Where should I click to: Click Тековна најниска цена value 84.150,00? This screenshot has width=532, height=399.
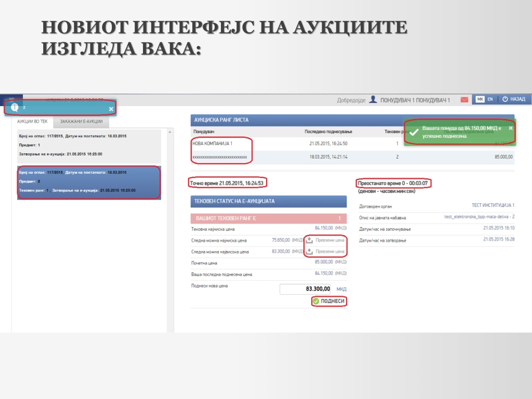click(324, 228)
